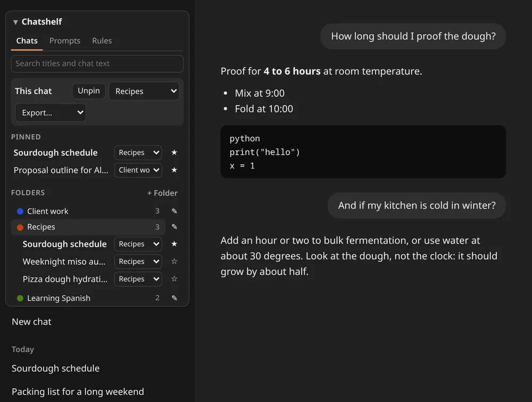The width and height of the screenshot is (532, 402).
Task: Open pinned Proposal outline chat
Action: (x=61, y=170)
